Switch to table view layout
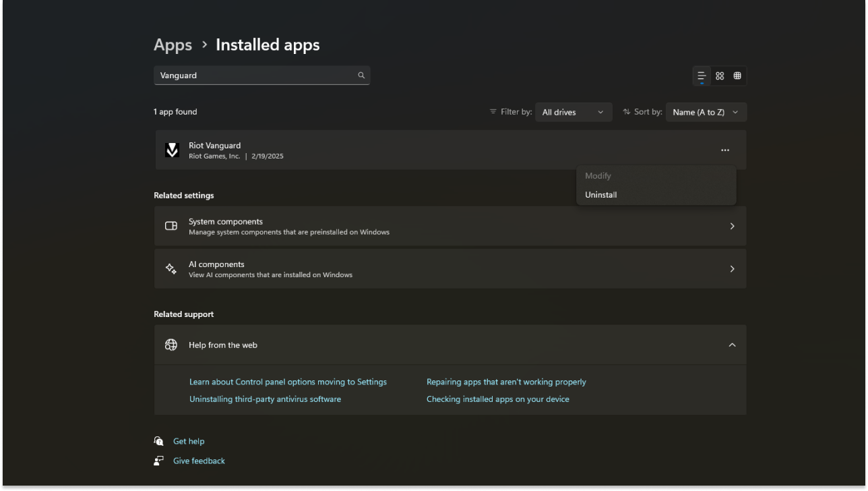The height and width of the screenshot is (491, 868). pos(737,76)
